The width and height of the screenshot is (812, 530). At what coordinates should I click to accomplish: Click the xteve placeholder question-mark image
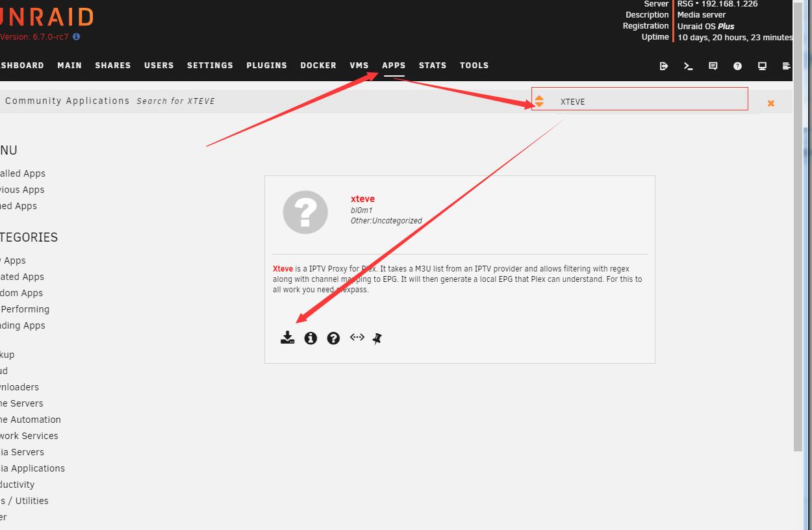tap(305, 212)
